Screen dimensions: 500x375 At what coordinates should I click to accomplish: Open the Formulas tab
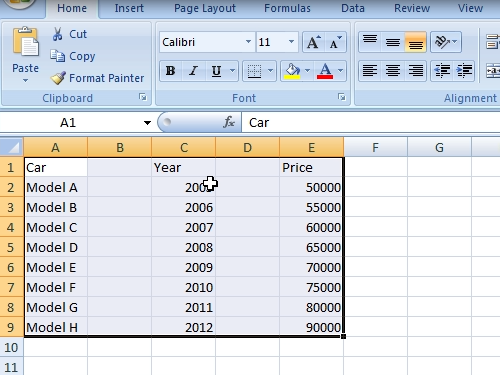[287, 8]
